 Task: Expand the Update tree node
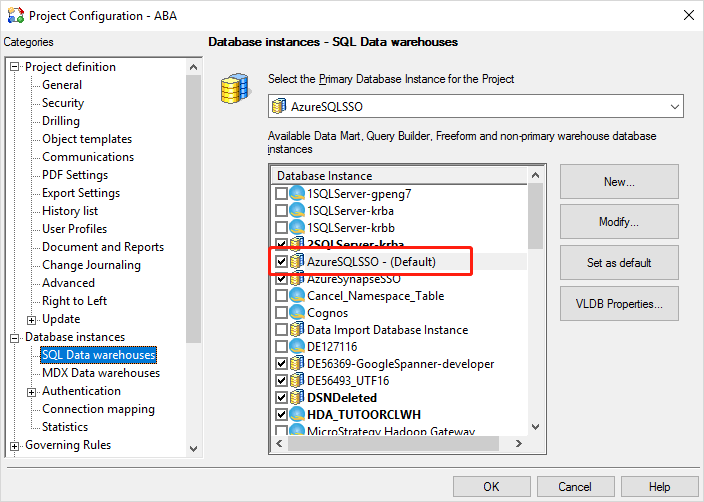tap(32, 319)
